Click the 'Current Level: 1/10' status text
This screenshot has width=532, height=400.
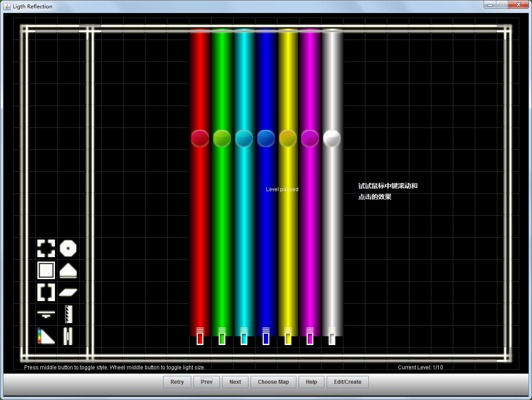pos(421,367)
